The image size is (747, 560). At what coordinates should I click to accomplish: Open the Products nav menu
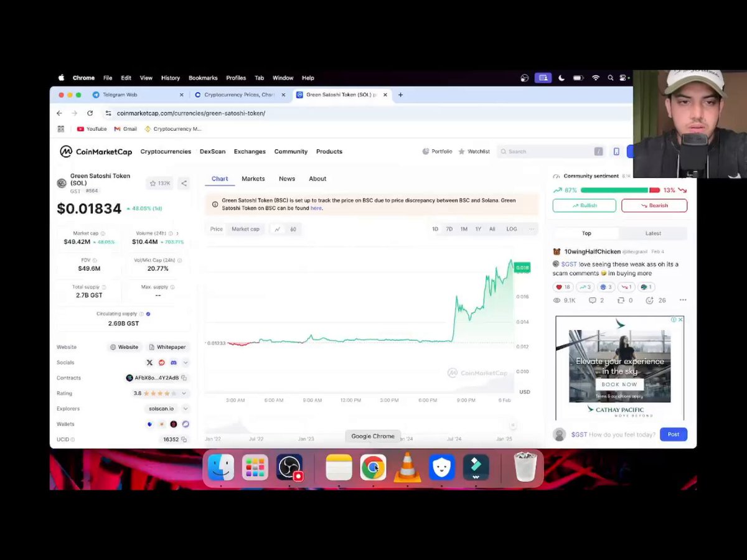tap(329, 151)
